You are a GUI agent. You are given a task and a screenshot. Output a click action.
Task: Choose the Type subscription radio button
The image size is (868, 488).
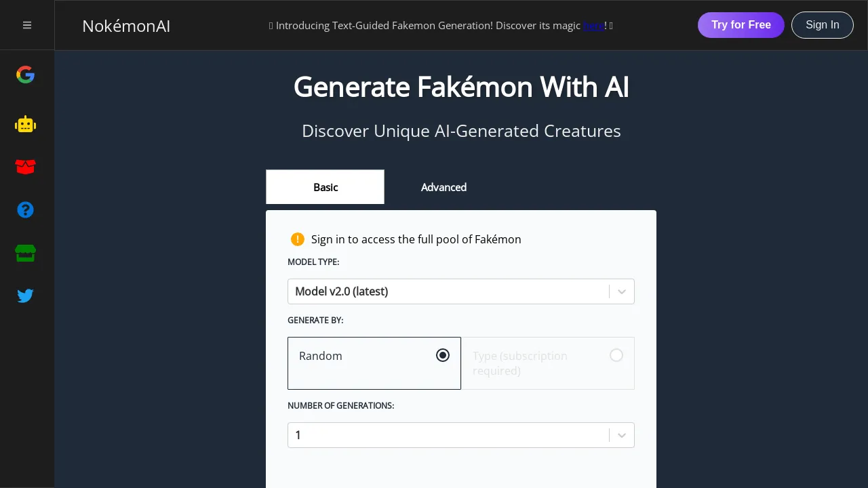point(616,355)
